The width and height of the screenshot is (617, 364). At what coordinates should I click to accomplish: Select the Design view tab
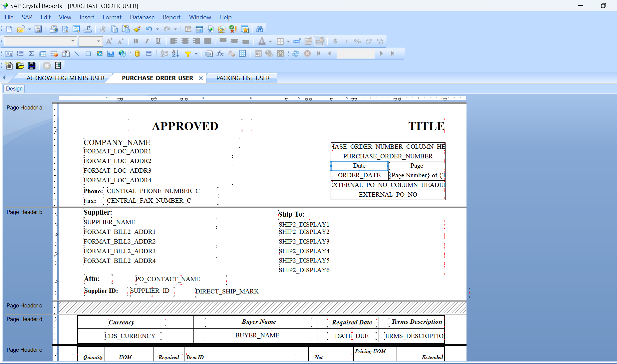click(14, 89)
